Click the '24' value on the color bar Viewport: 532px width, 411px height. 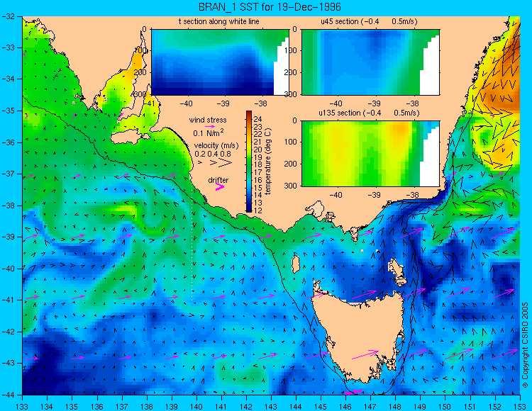pyautogui.click(x=258, y=119)
